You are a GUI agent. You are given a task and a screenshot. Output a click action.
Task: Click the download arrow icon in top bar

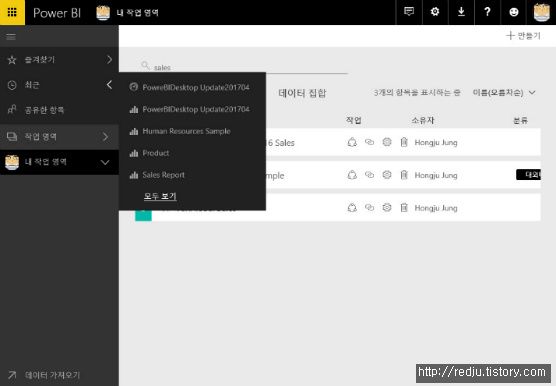tap(461, 12)
